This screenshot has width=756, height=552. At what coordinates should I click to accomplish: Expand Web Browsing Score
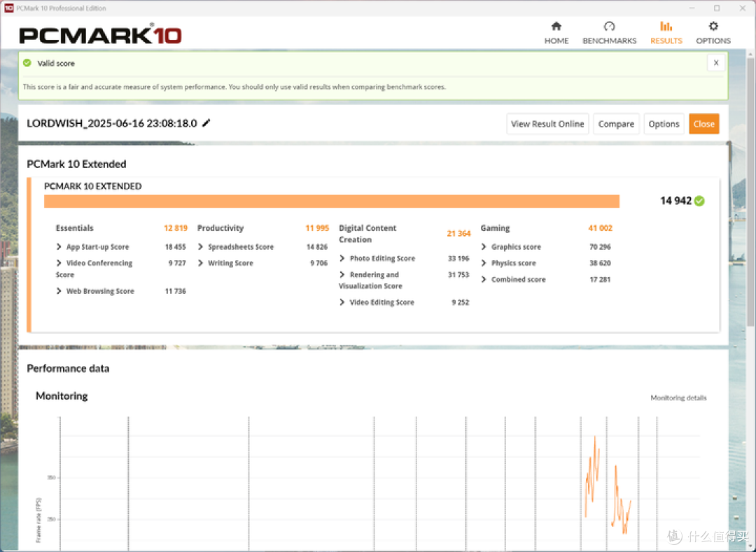[59, 291]
